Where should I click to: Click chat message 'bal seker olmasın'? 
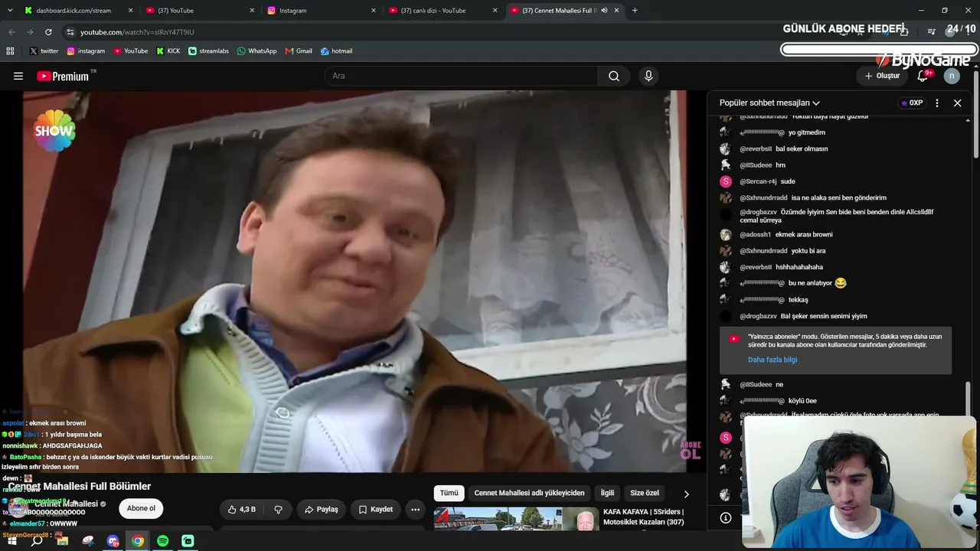pos(802,148)
